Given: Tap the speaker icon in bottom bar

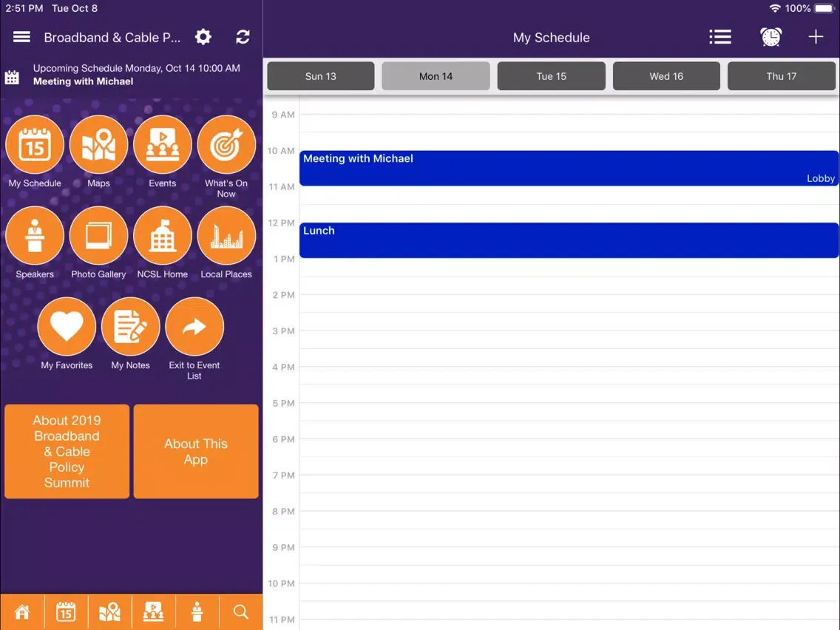Looking at the screenshot, I should [197, 612].
